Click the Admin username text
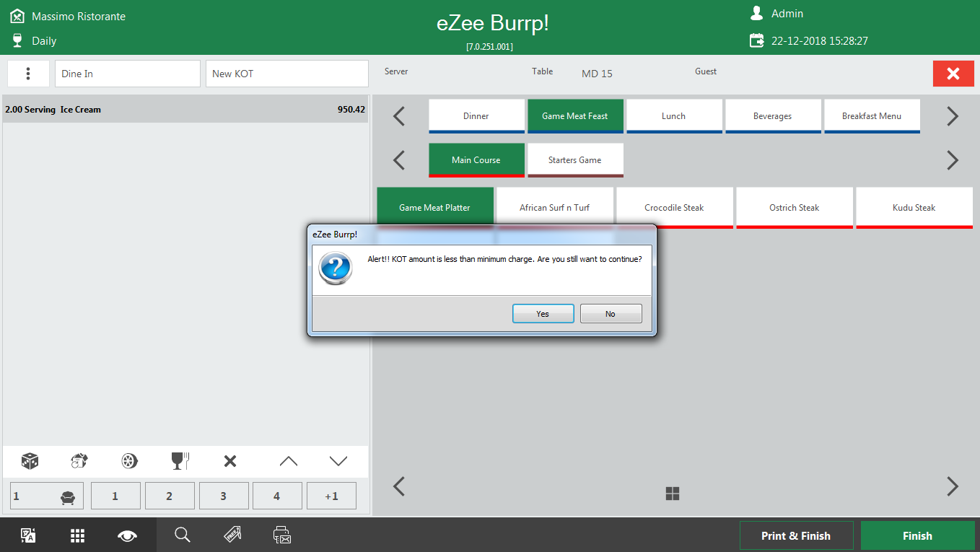Viewport: 980px width, 552px height. (787, 14)
